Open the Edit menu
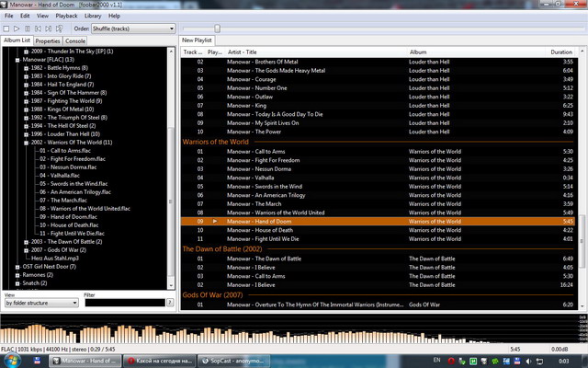This screenshot has height=368, width=588. click(x=25, y=16)
